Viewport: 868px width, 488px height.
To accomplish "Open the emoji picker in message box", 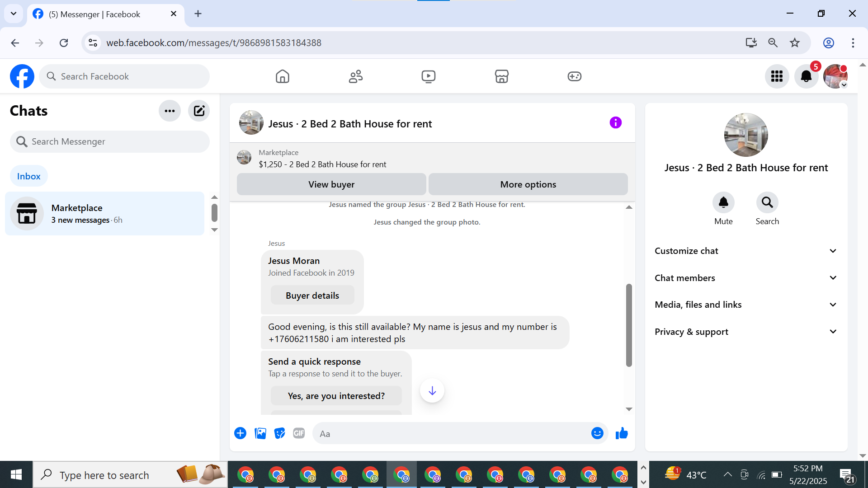I will [x=597, y=433].
